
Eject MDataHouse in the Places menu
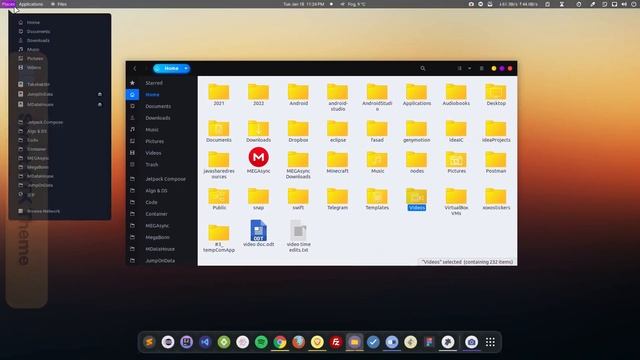click(x=100, y=104)
